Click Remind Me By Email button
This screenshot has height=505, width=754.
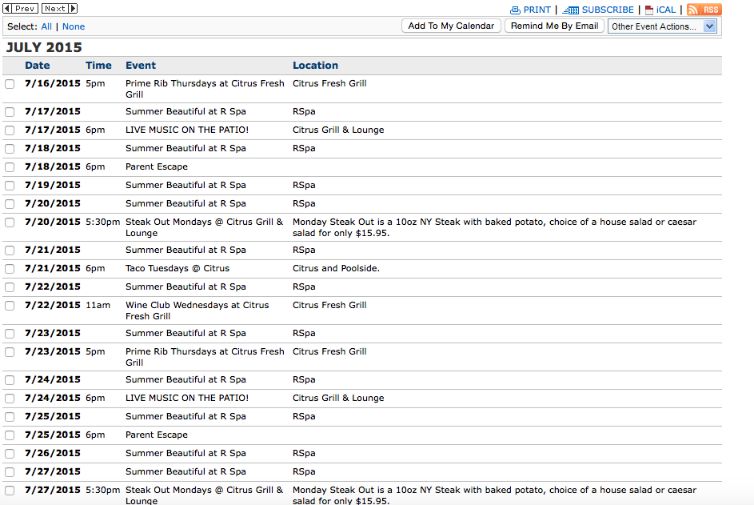[554, 26]
